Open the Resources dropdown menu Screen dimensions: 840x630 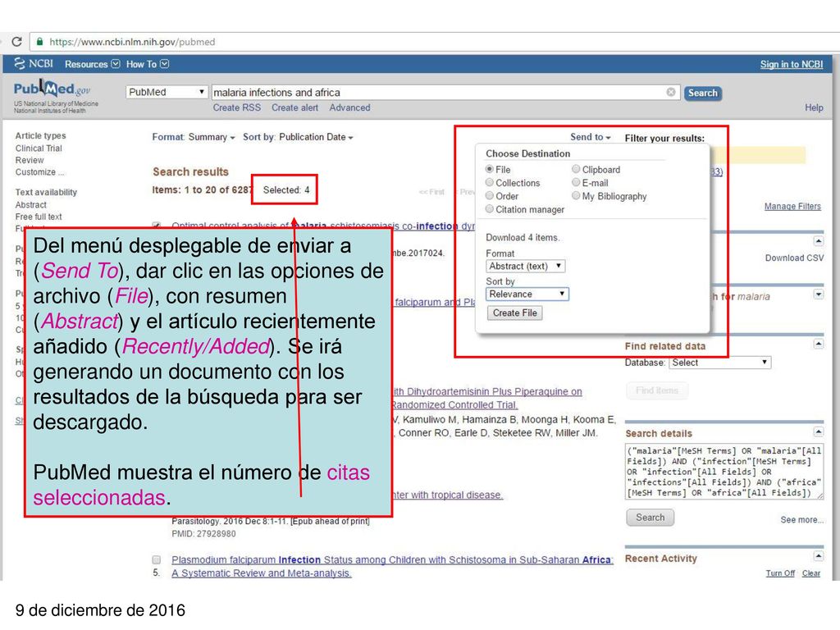tap(92, 64)
